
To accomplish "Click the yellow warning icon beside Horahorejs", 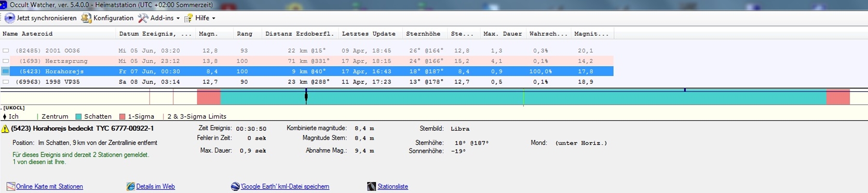I will pos(5,129).
